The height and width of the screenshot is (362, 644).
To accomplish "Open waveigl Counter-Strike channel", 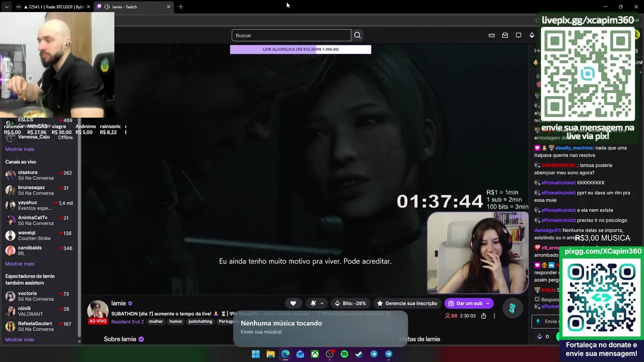I will coord(39,236).
